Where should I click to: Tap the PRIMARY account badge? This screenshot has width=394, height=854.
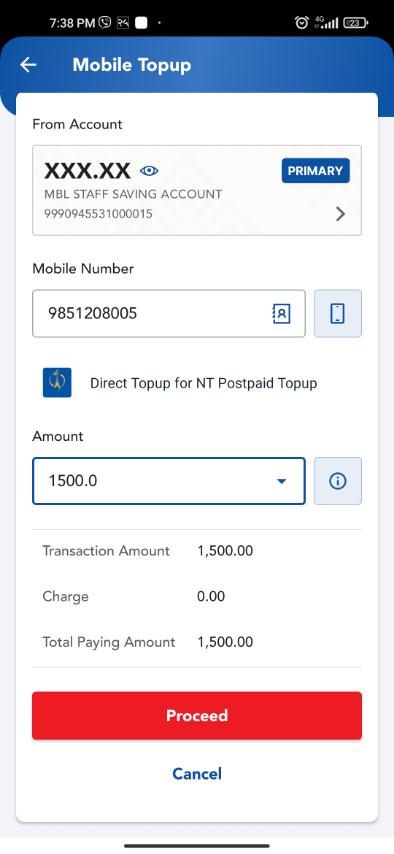(x=316, y=170)
